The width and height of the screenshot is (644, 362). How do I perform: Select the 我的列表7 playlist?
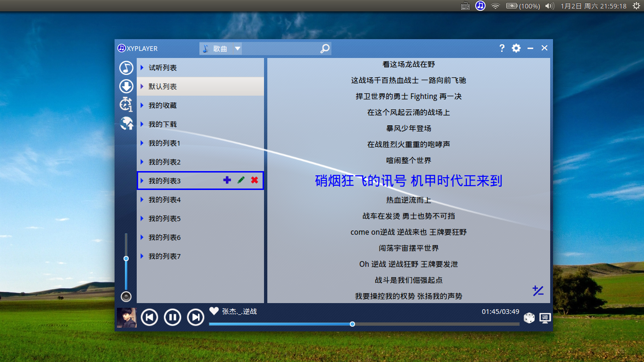tap(200, 256)
